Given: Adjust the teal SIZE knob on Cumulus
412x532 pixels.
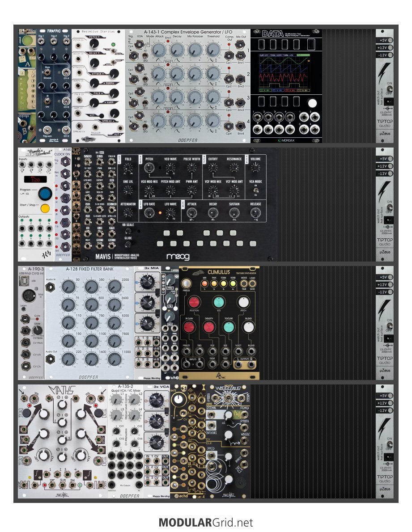Looking at the screenshot, I should coord(219,302).
